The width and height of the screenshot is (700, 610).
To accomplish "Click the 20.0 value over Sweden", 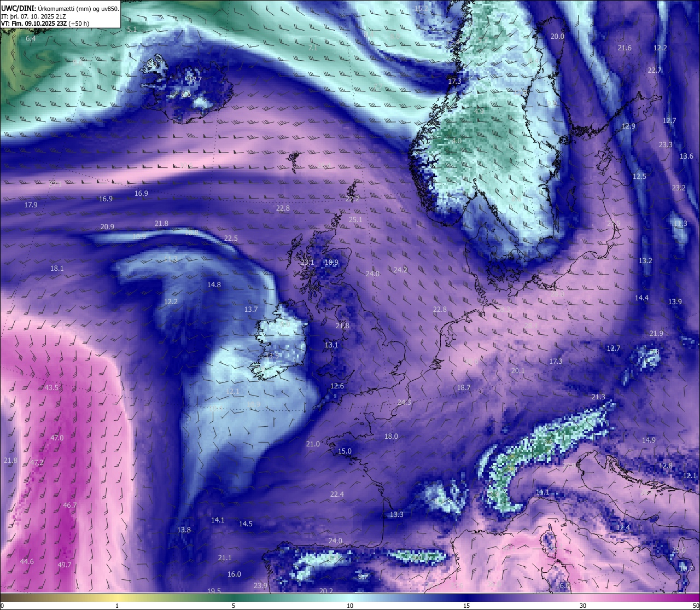I will pyautogui.click(x=557, y=37).
